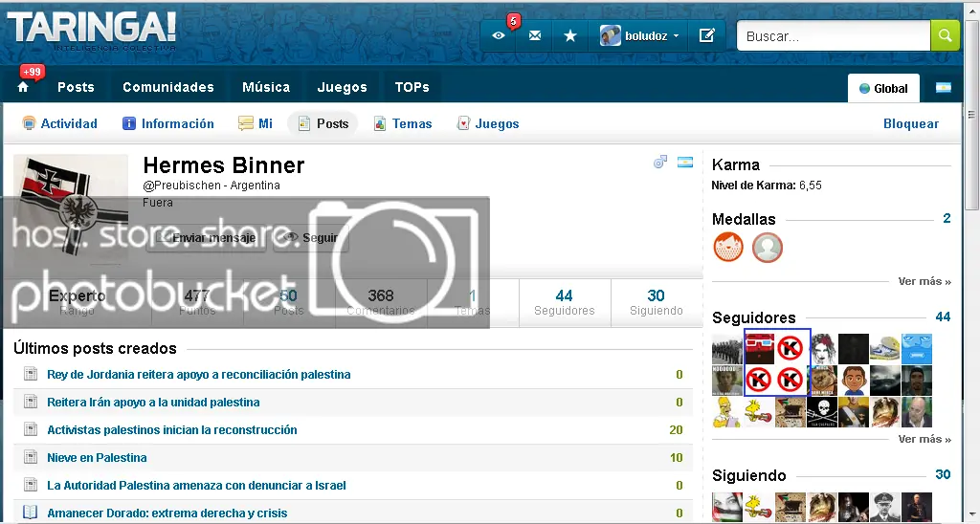
Task: Click the Bloquear link
Action: (x=911, y=123)
